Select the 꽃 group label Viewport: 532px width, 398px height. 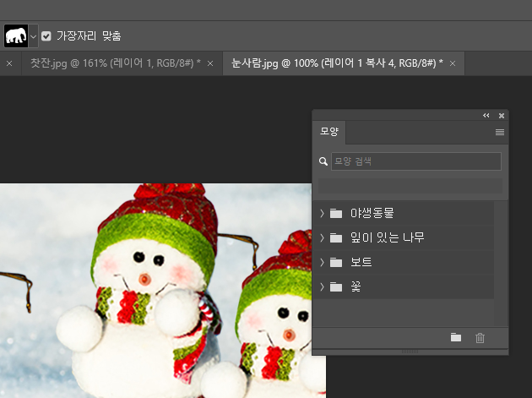(x=356, y=287)
